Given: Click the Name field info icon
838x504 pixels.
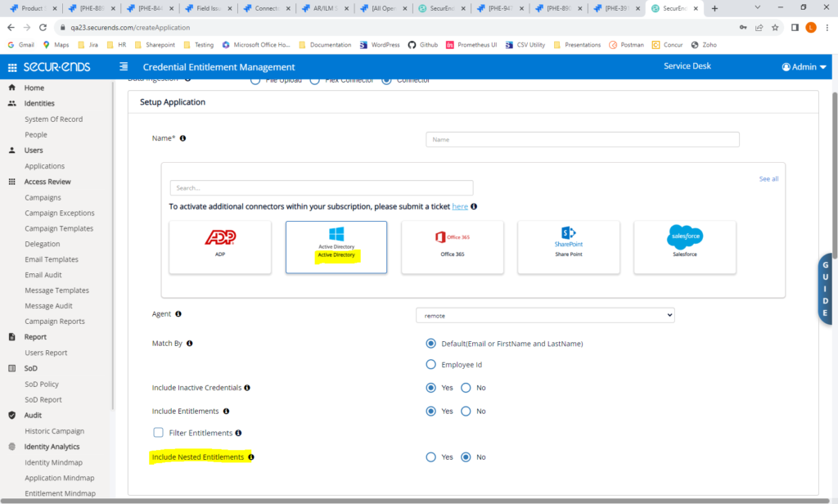Looking at the screenshot, I should pyautogui.click(x=182, y=138).
